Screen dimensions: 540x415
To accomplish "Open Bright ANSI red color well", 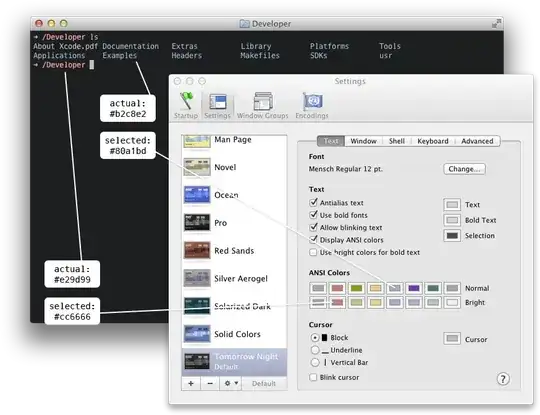I will (338, 302).
